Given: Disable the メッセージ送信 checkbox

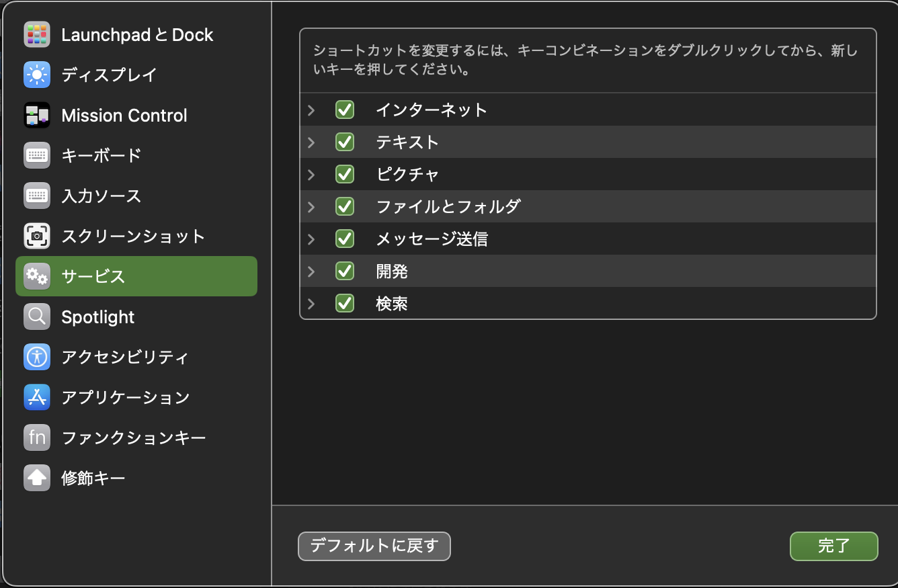Looking at the screenshot, I should coord(345,239).
